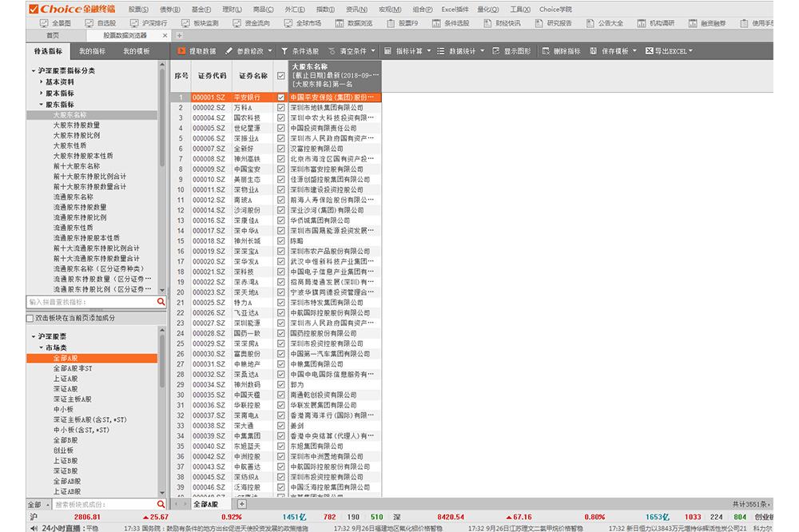Image resolution: width=799 pixels, height=532 pixels.
Task: Toggle checkbox for 000004.SZ 国农科技
Action: pos(280,117)
